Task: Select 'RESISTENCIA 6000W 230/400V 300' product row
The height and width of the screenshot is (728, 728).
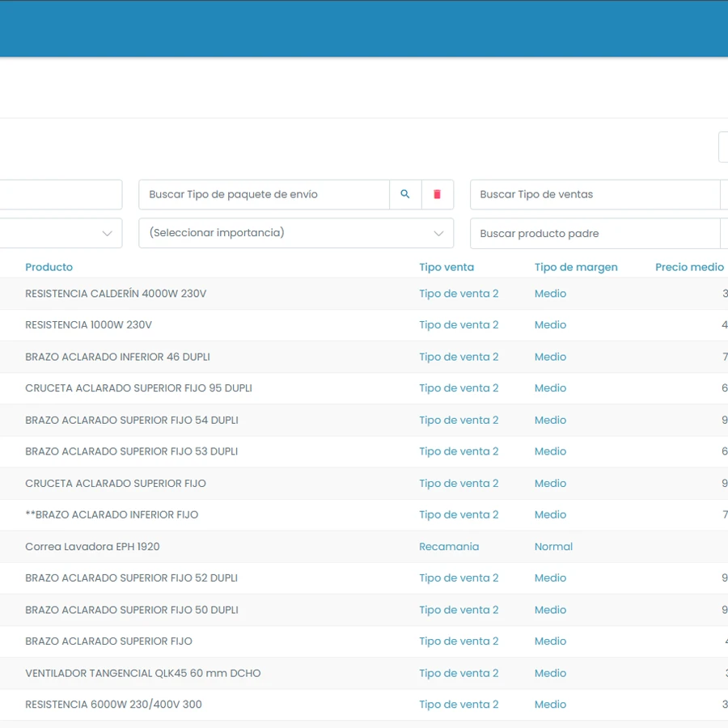Action: coord(364,705)
